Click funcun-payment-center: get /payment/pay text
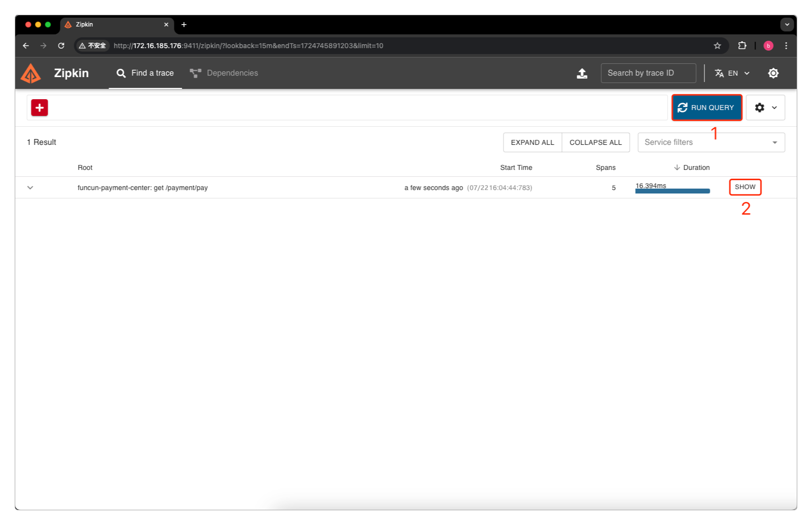The width and height of the screenshot is (812, 525). pyautogui.click(x=142, y=188)
